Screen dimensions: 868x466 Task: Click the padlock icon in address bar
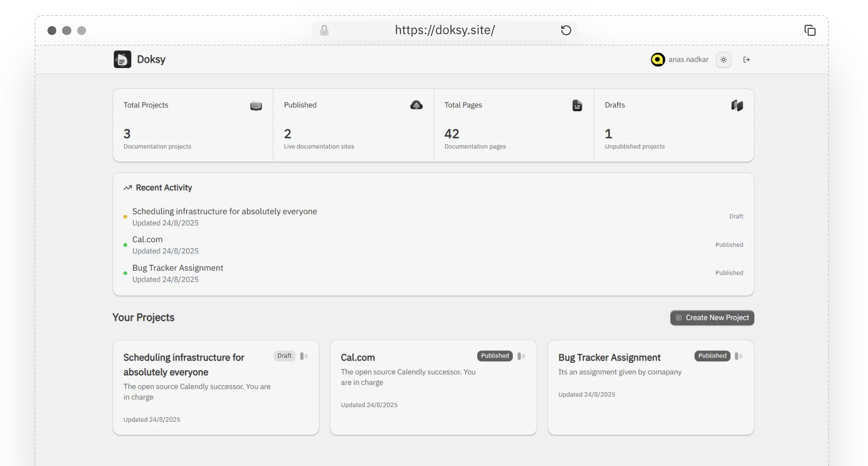pyautogui.click(x=324, y=30)
